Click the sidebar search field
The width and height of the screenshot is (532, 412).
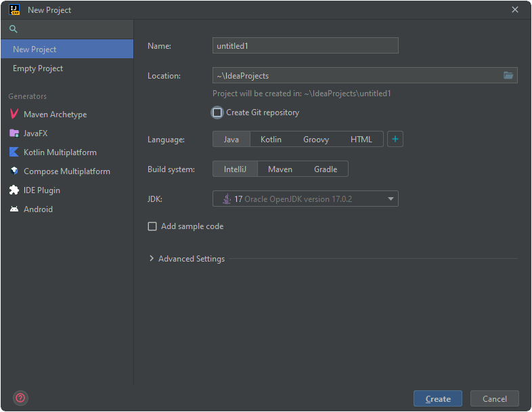coord(67,29)
